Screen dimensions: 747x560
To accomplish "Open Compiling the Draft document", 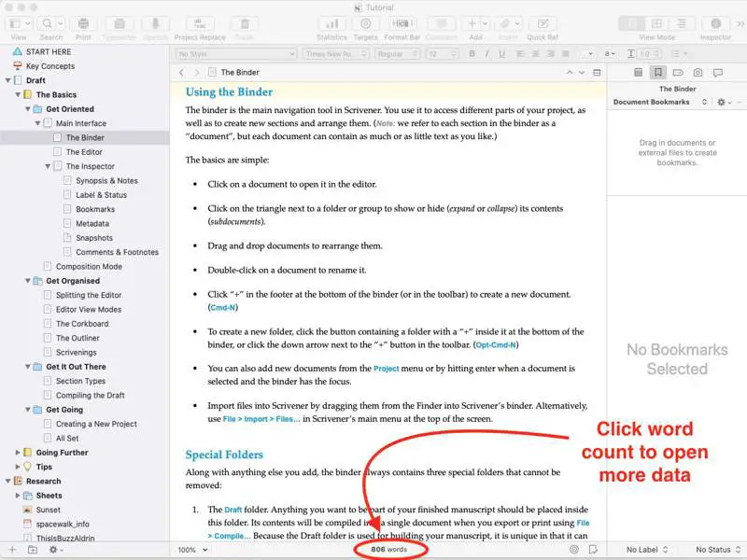I will click(x=90, y=395).
